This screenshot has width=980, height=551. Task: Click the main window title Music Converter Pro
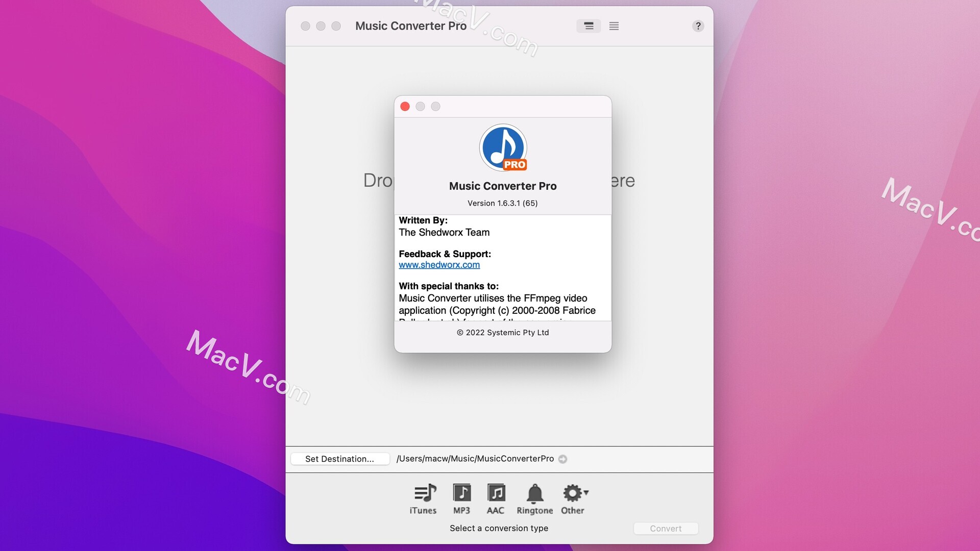(x=411, y=26)
